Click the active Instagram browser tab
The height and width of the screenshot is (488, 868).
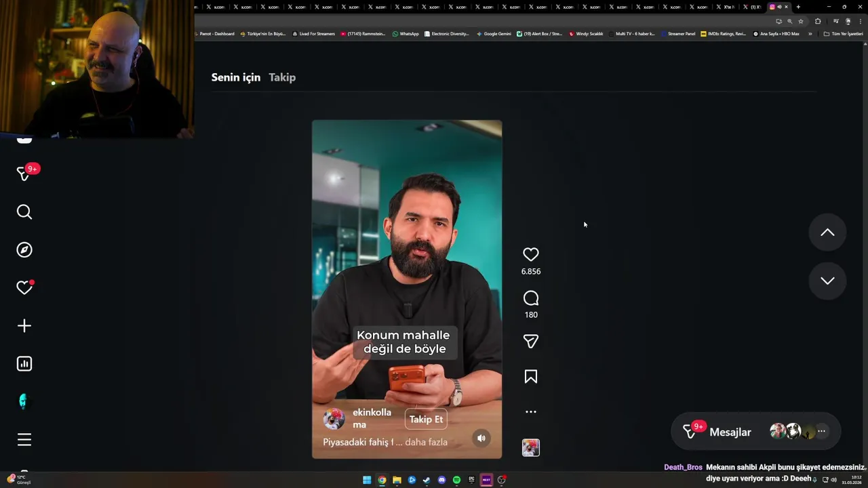[778, 7]
